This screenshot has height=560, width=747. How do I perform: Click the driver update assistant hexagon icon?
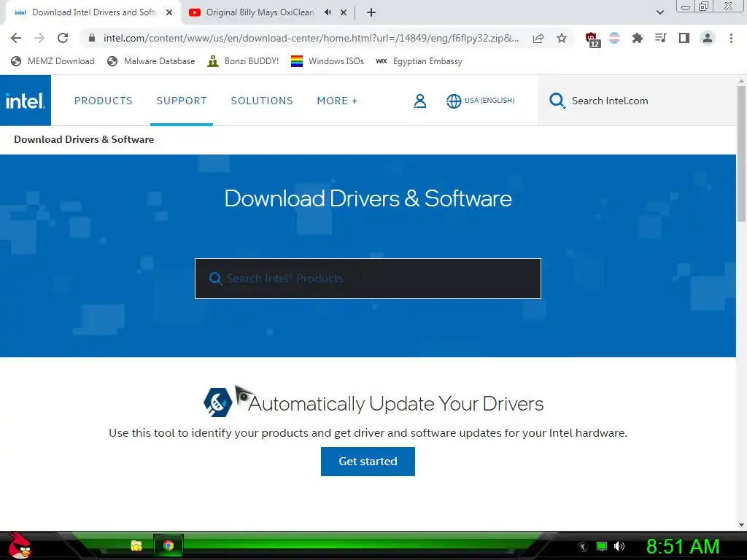[217, 402]
